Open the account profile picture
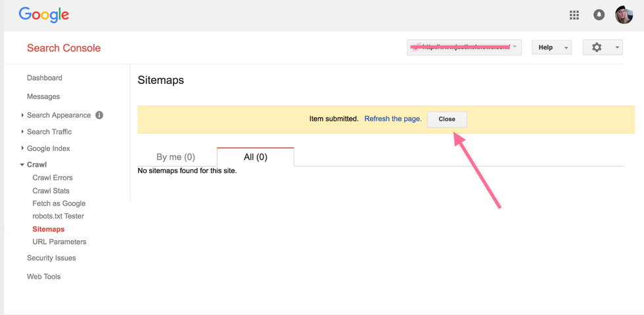The image size is (644, 315). tap(624, 14)
